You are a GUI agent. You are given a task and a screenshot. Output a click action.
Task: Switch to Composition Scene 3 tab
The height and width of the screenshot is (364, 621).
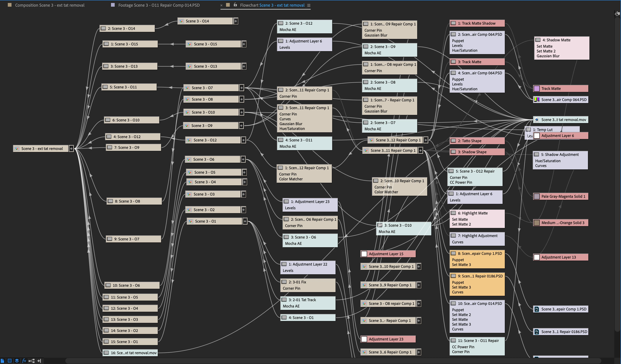pos(49,5)
